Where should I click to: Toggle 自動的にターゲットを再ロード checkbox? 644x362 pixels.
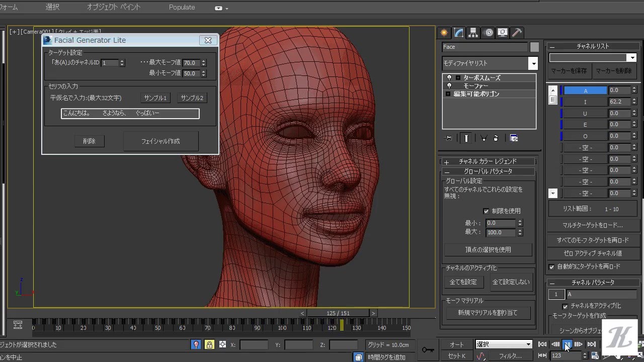551,266
